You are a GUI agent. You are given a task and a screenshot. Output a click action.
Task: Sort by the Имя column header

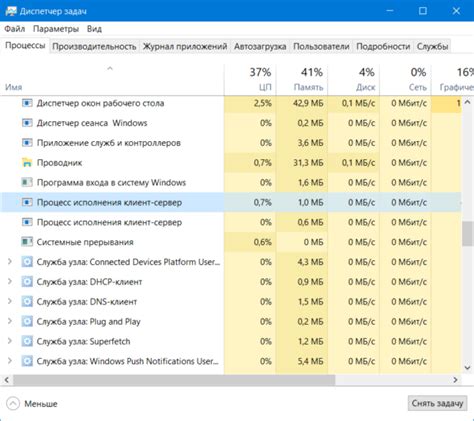pos(112,79)
